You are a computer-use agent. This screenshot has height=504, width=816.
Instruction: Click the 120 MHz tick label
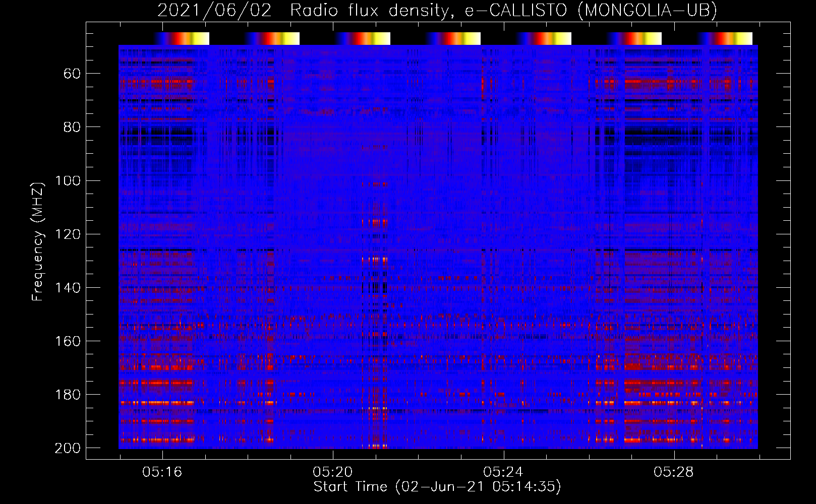coord(68,234)
